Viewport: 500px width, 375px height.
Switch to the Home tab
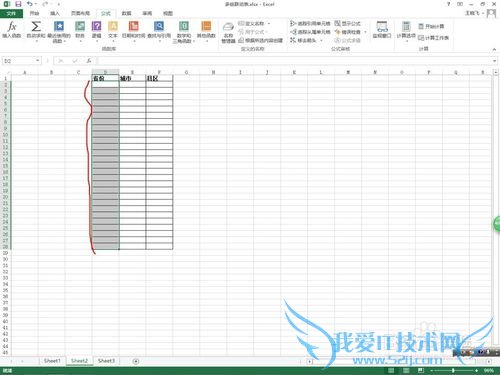34,13
